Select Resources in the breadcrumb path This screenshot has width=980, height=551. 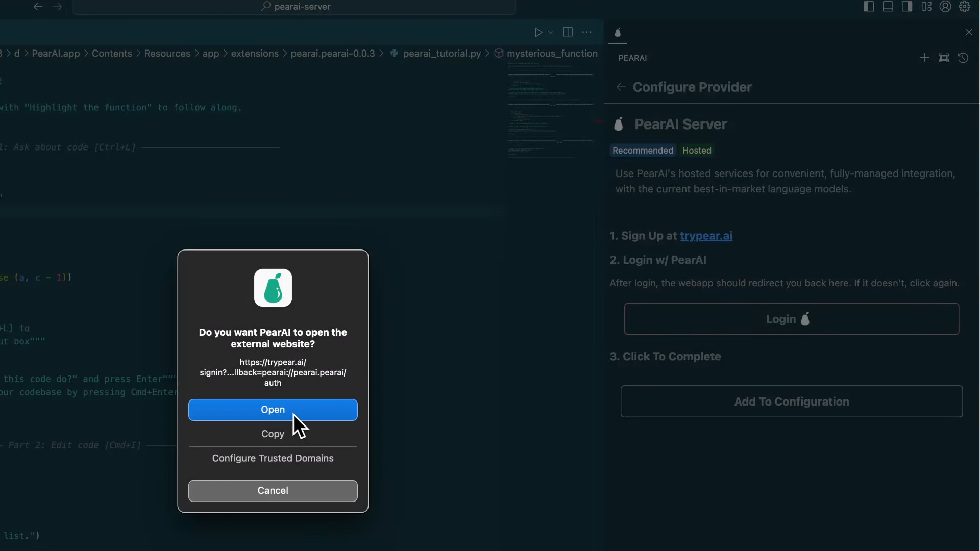point(167,54)
